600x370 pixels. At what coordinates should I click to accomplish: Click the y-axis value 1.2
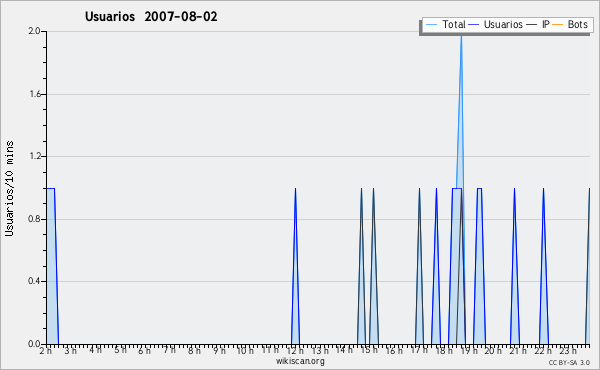tap(35, 156)
